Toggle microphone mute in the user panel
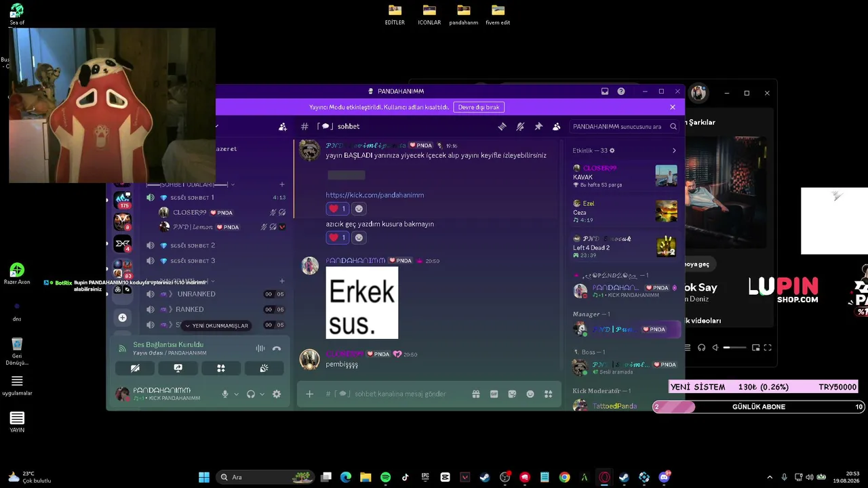This screenshot has height=488, width=868. [225, 394]
